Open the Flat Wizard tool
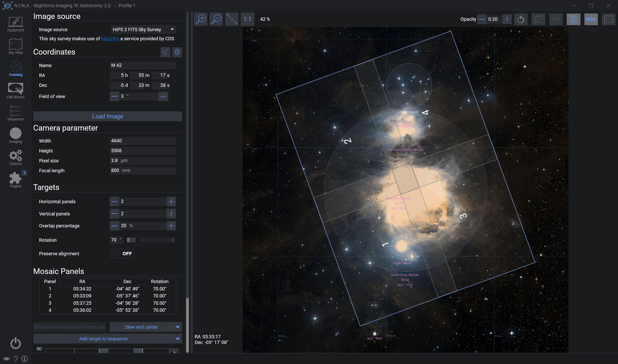 click(x=15, y=91)
